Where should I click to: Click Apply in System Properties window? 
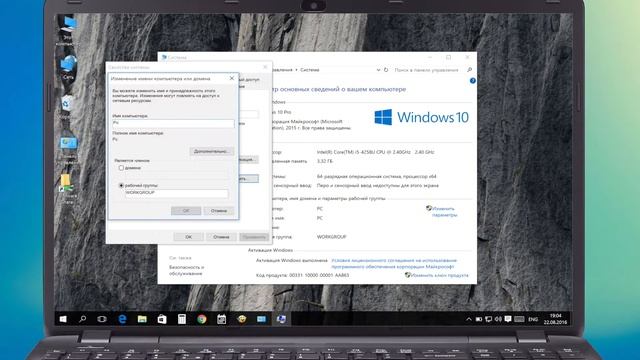[x=254, y=237]
